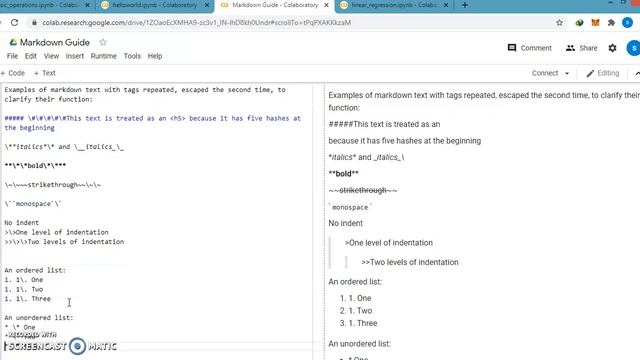Open the Runtime menu
Image resolution: width=640 pixels, height=360 pixels.
[104, 56]
